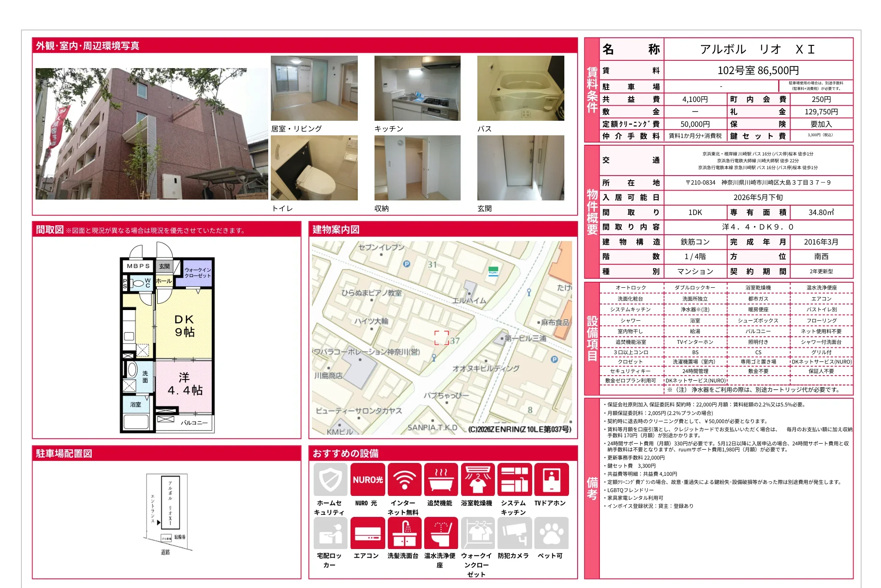This screenshot has width=881, height=588.
Task: Click the NURO光 equipment icon
Action: point(367,479)
